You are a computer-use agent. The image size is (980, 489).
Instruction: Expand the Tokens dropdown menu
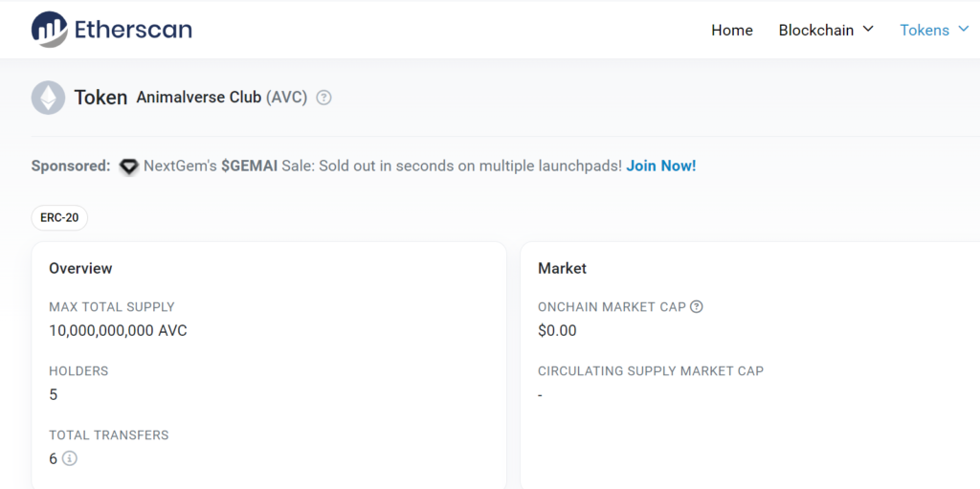tap(934, 30)
